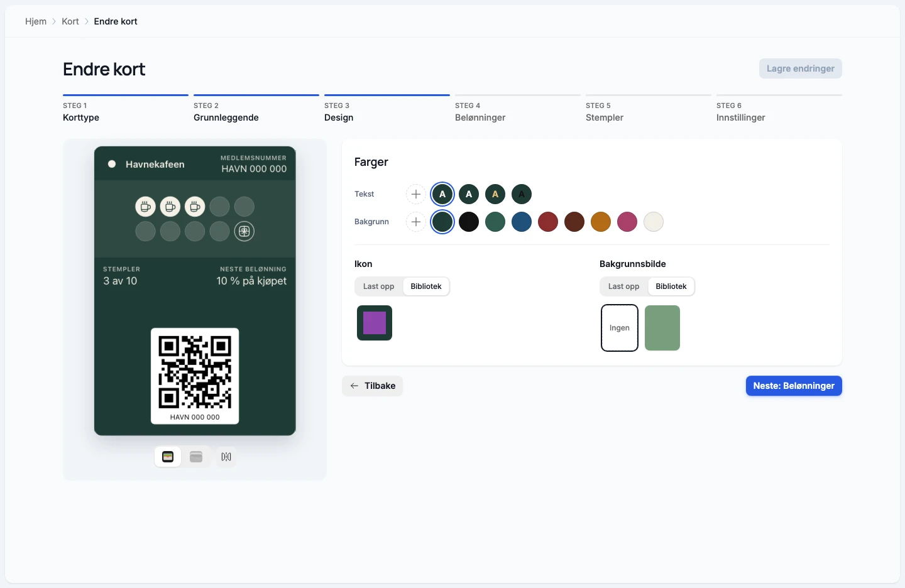Continue to Neste: Belønninger
Viewport: 905px width, 588px height.
794,386
